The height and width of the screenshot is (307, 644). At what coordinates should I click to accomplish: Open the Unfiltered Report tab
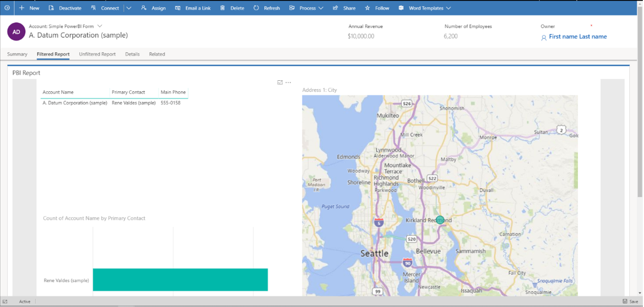tap(97, 54)
